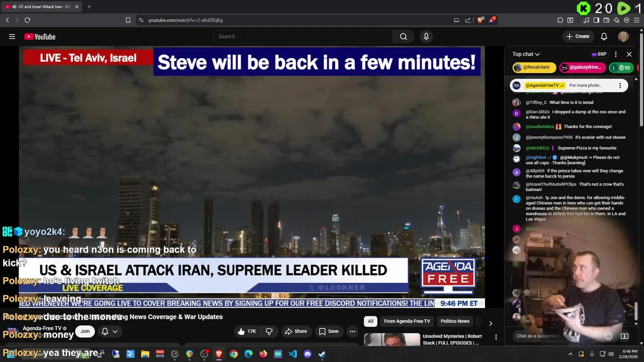This screenshot has height=362, width=644.
Task: Open the channel notification bell dropdown
Action: click(x=110, y=331)
